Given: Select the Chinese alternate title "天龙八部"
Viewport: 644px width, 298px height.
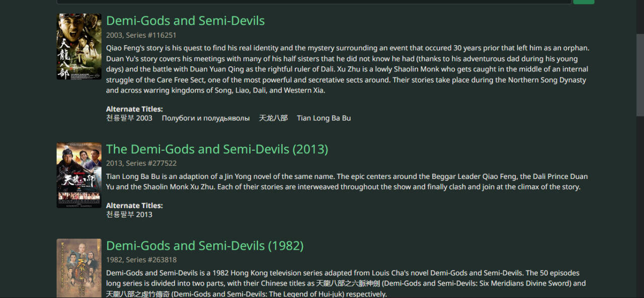Looking at the screenshot, I should point(273,118).
